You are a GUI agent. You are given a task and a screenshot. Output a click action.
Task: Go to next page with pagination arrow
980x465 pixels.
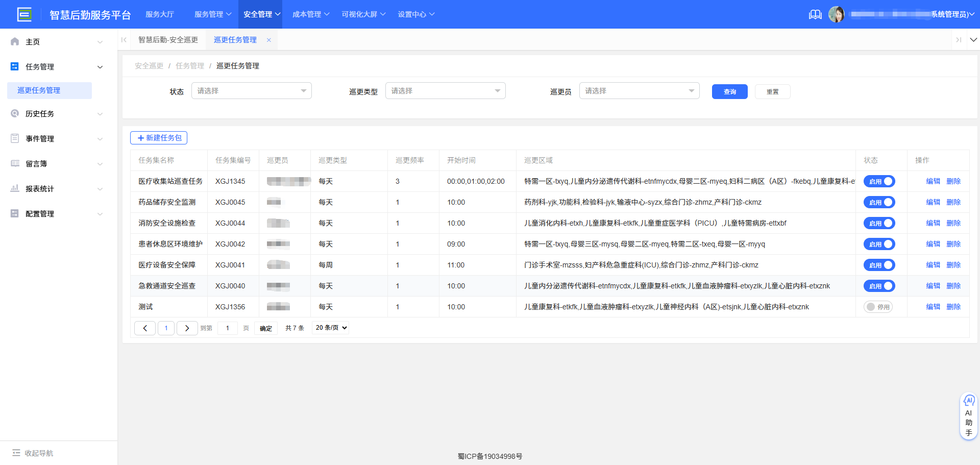click(187, 328)
